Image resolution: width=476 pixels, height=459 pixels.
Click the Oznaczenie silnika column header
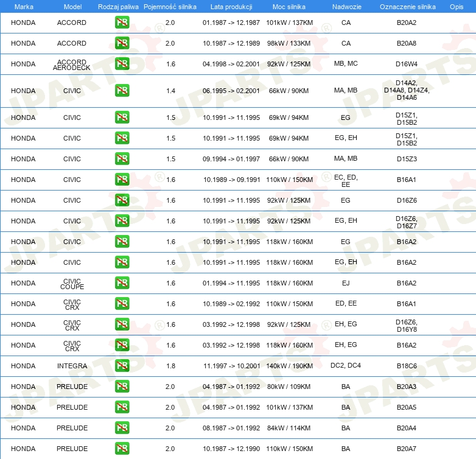(407, 7)
